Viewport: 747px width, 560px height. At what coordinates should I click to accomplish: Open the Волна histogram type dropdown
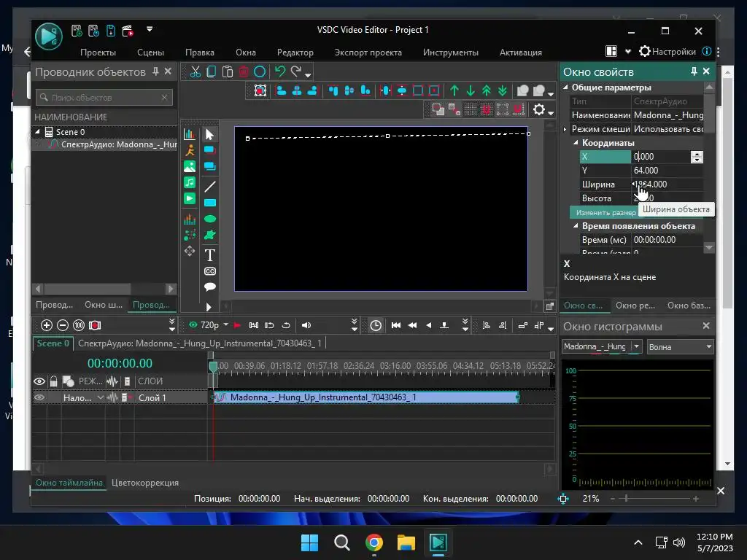pos(680,347)
